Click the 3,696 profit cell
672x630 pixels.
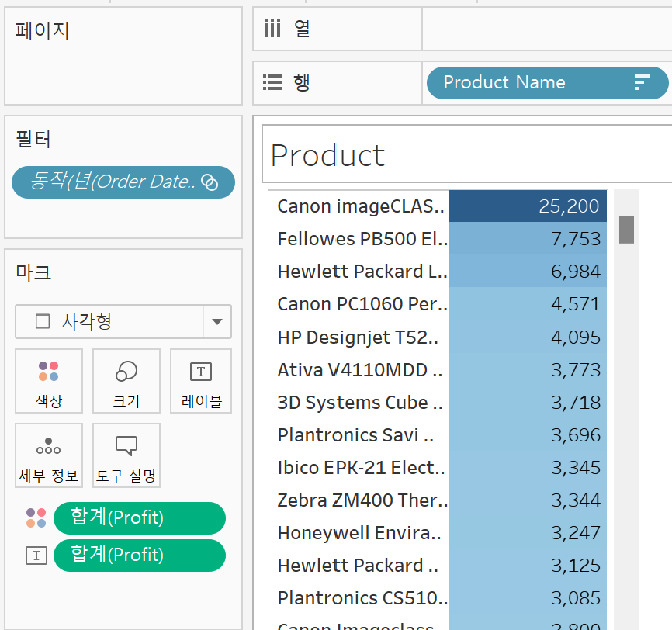pos(528,435)
